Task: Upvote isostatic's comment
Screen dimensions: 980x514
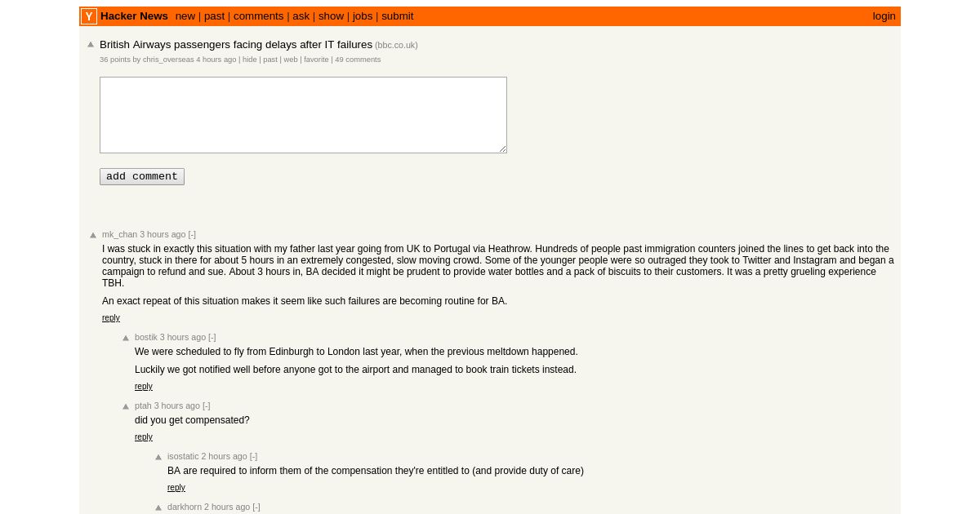Action: coord(158,457)
